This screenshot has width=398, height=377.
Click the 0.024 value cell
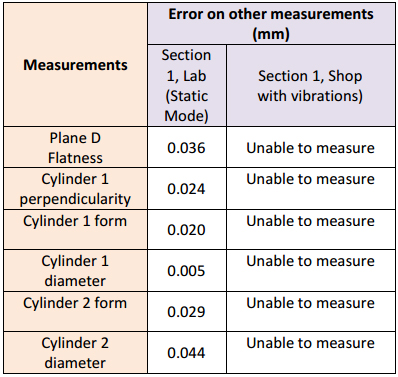pos(187,189)
